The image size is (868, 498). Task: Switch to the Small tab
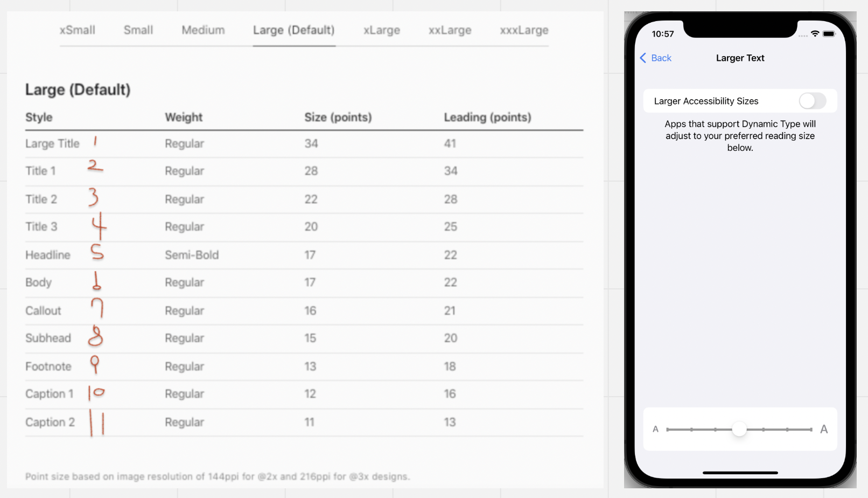pyautogui.click(x=138, y=30)
